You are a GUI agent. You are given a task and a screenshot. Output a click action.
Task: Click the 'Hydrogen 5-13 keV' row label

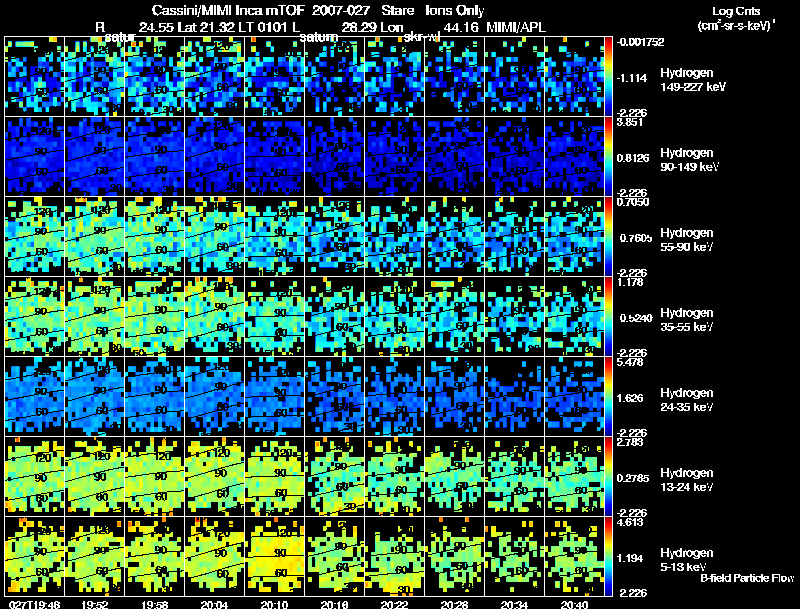(x=687, y=560)
